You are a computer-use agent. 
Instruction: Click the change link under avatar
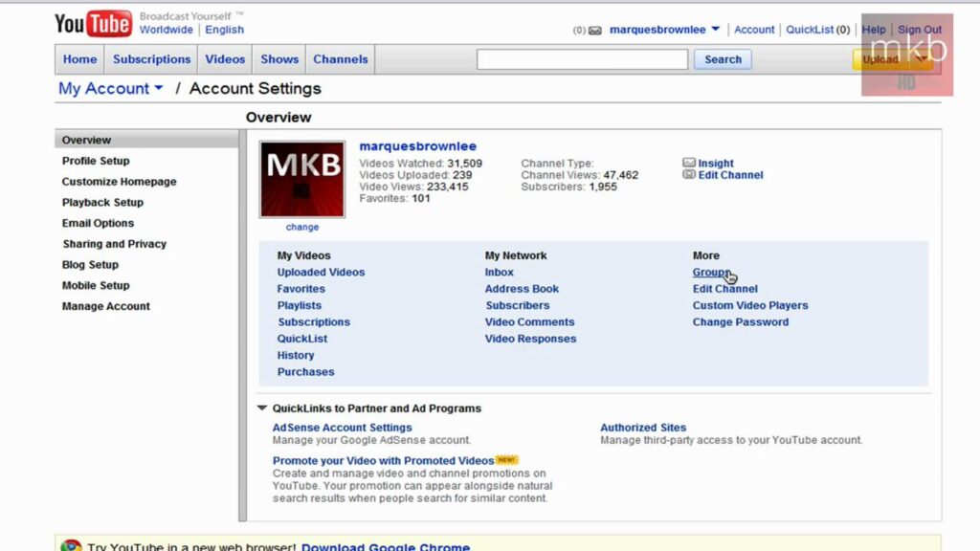tap(301, 227)
